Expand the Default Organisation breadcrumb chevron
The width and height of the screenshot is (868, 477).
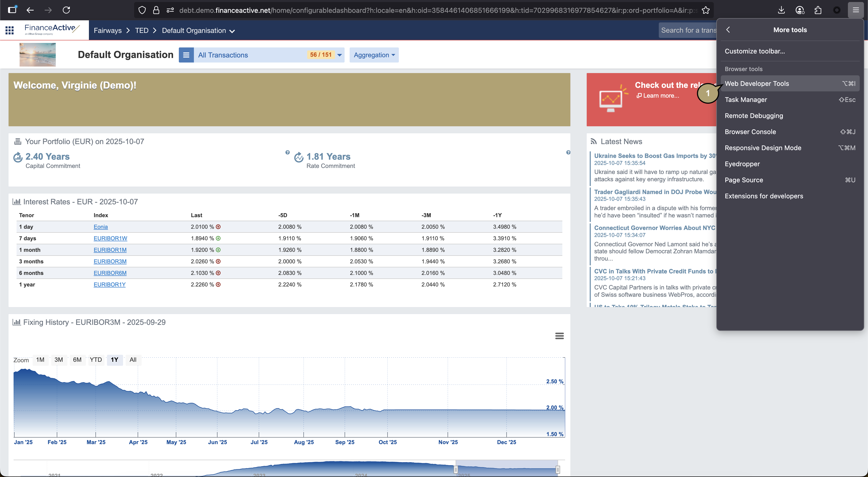point(232,31)
